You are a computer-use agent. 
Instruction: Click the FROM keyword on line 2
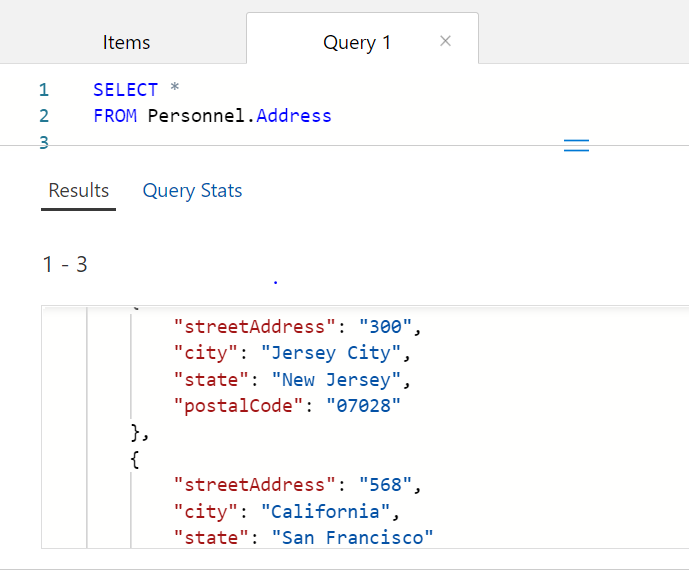pos(115,115)
